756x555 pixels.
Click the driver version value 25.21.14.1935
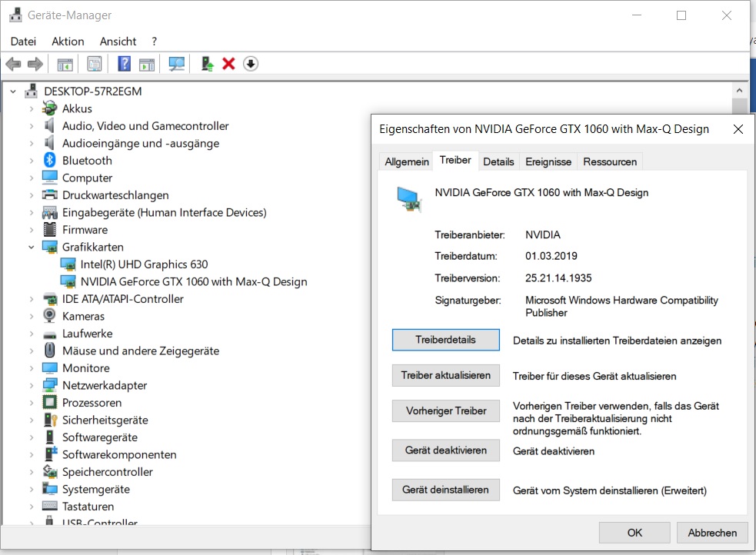[558, 278]
